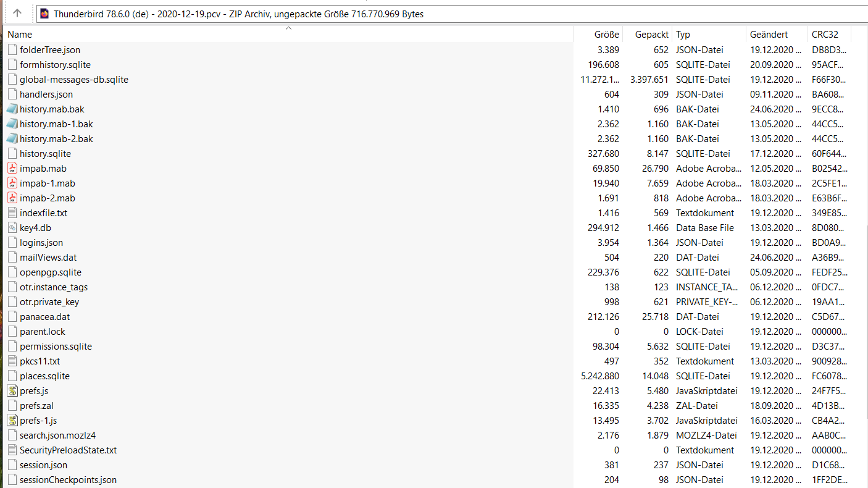Click the size value 5.242.880 for places.sqlite
The width and height of the screenshot is (868, 488).
click(600, 376)
